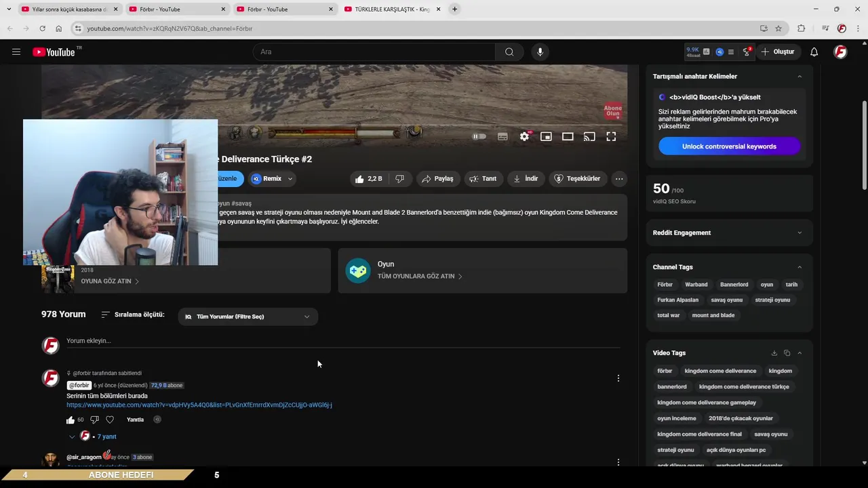Click TÜM OYUNLARA GÖZ ATIN link
Screen dimensions: 868x488
420,277
